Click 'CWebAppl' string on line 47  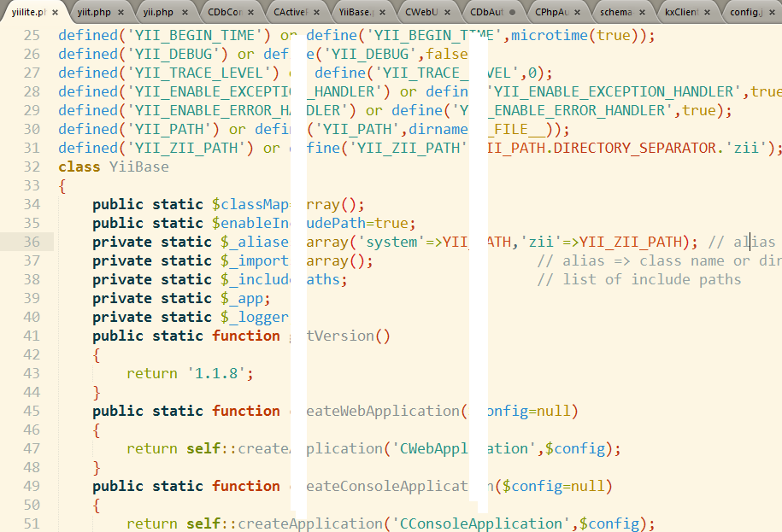coord(430,449)
